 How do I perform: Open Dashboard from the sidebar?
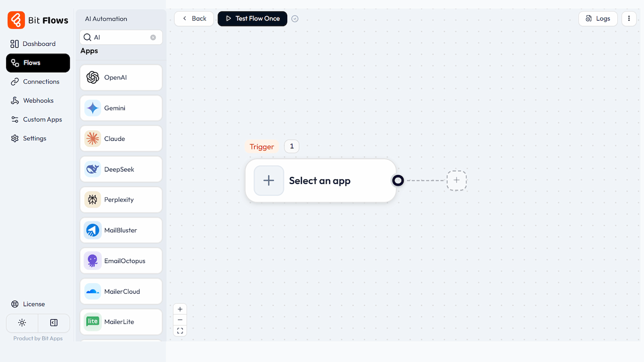[15, 44]
